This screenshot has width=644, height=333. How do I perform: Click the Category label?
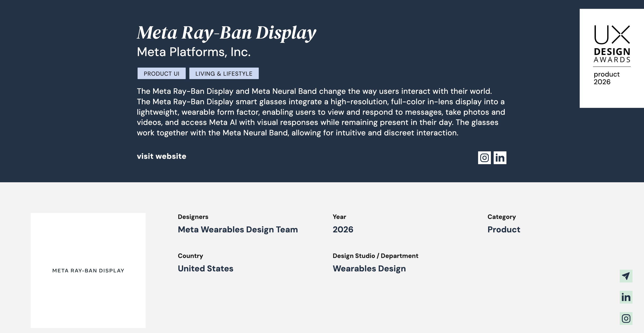(x=502, y=217)
